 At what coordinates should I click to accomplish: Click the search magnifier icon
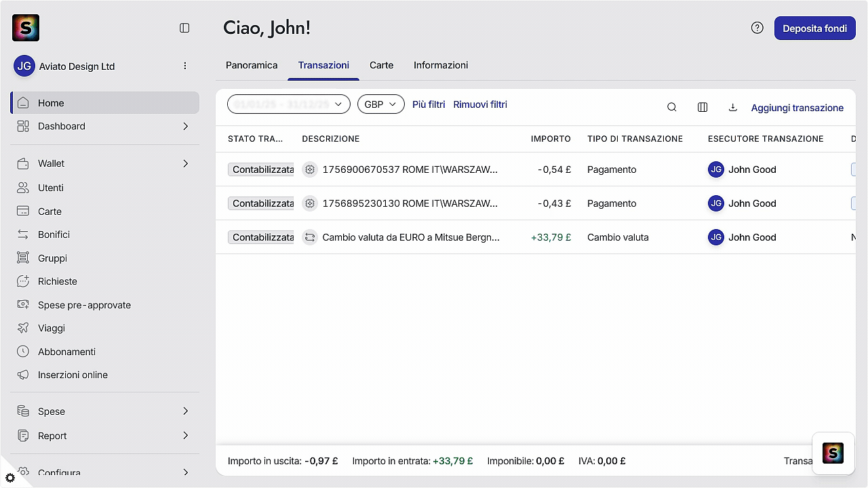[x=672, y=107]
